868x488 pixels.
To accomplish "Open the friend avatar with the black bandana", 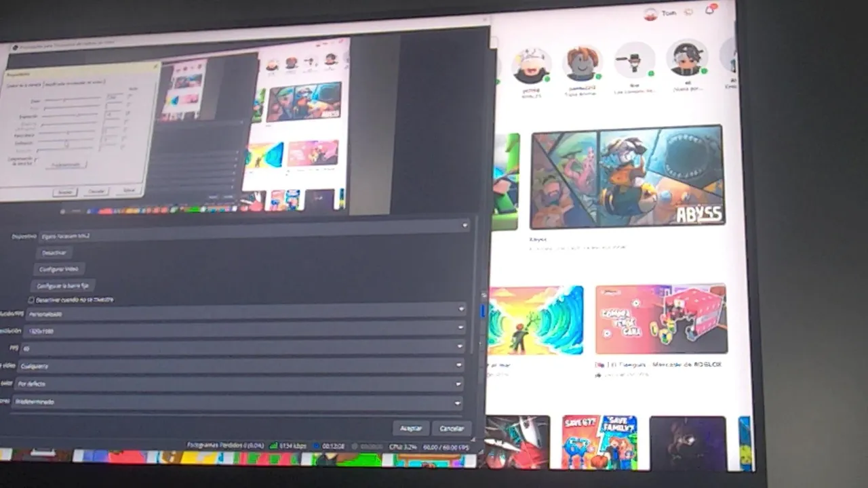I will (687, 58).
